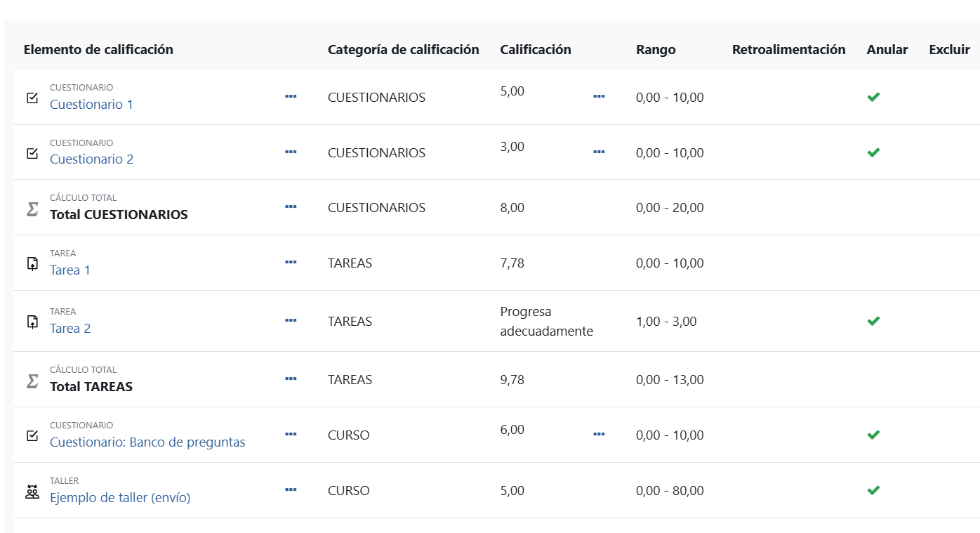This screenshot has width=980, height=533.
Task: Click the quiz icon beside Cuestionario 1
Action: click(32, 98)
